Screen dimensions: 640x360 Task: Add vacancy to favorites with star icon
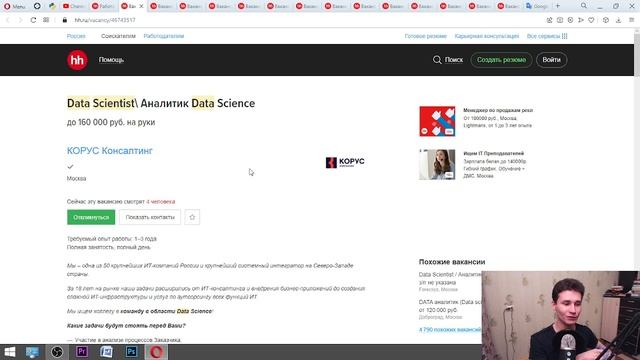coord(192,217)
